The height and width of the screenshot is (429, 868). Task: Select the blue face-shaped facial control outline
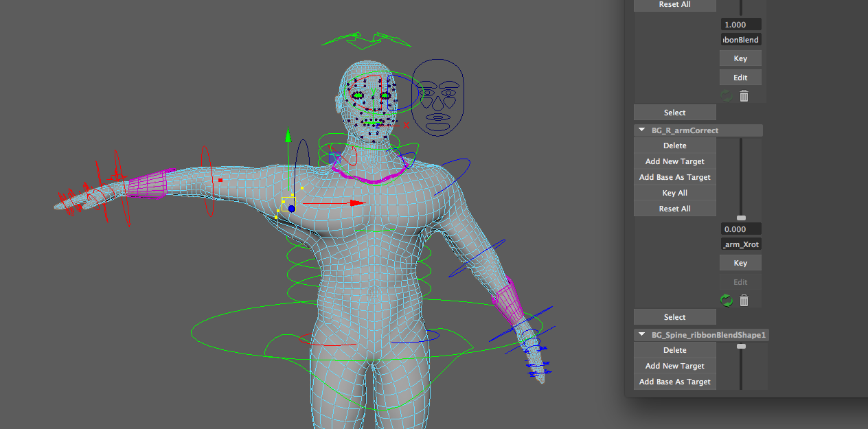[437, 103]
